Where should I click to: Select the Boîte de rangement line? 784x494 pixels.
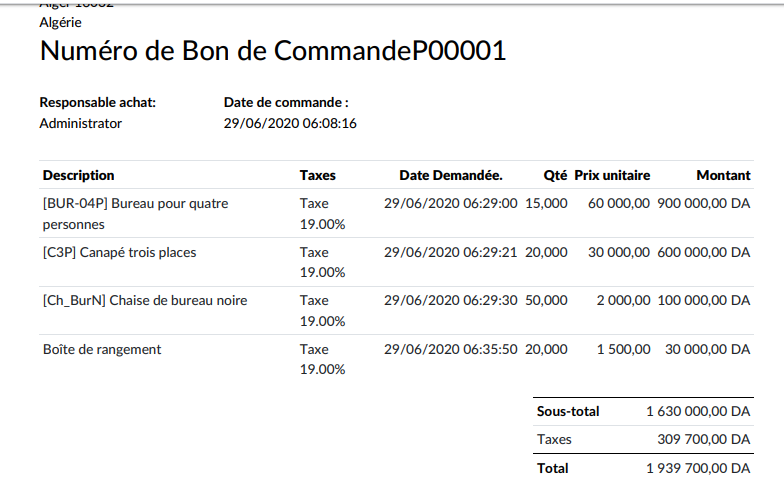coord(102,349)
